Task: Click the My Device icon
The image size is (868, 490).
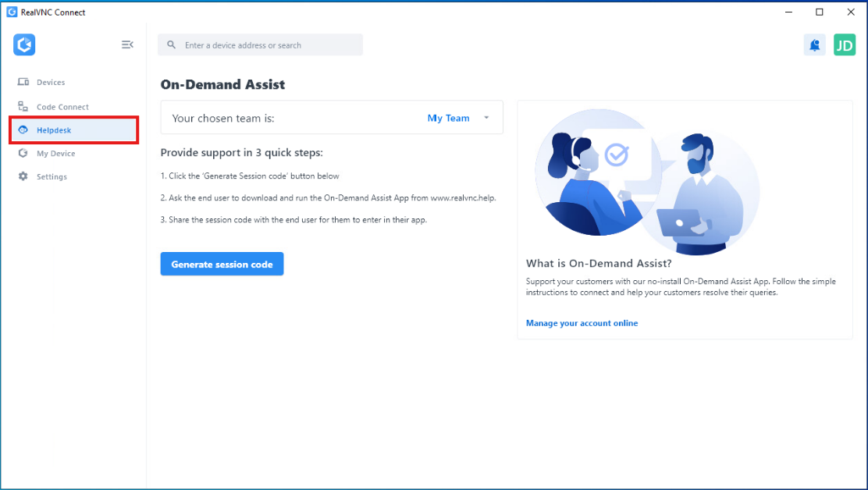Action: 23,153
